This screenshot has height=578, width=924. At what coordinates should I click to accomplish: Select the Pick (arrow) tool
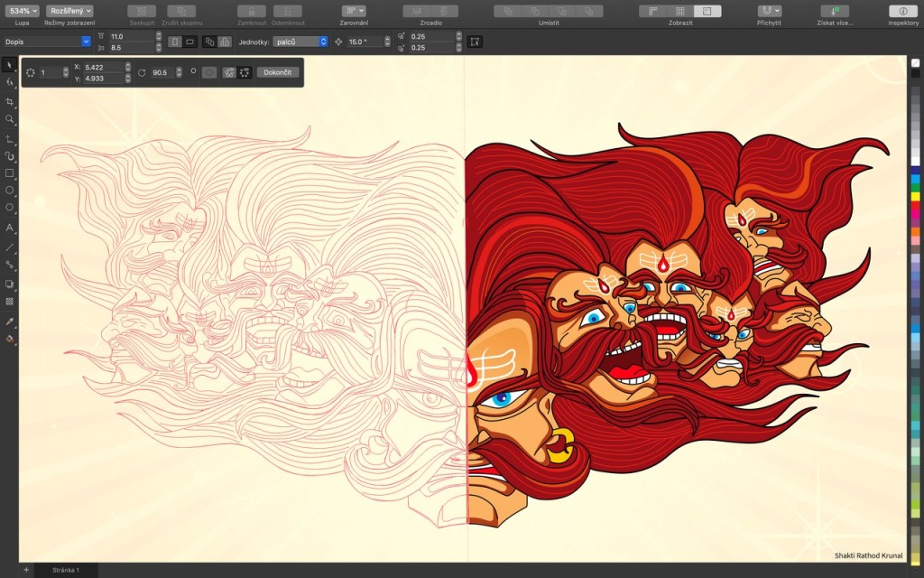[x=9, y=64]
